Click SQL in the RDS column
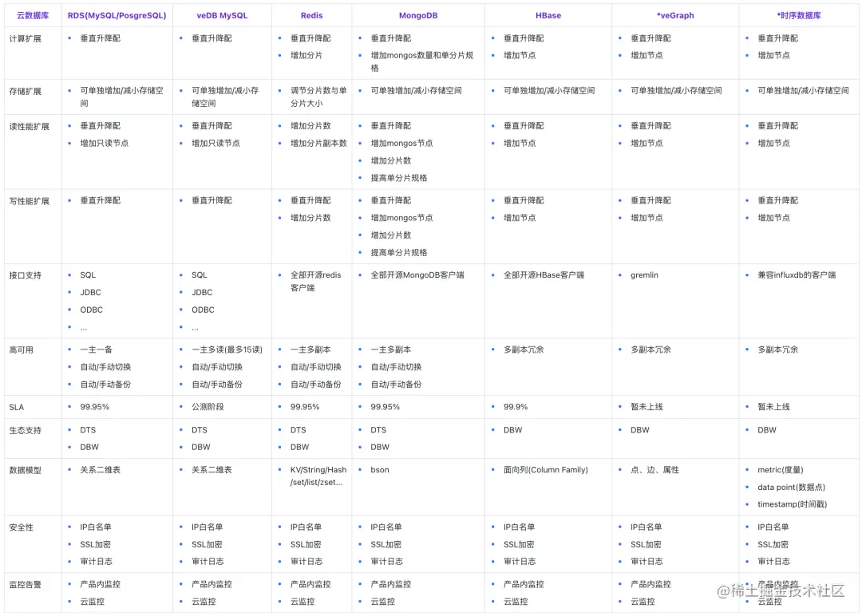Image resolution: width=862 pixels, height=616 pixels. tap(88, 274)
